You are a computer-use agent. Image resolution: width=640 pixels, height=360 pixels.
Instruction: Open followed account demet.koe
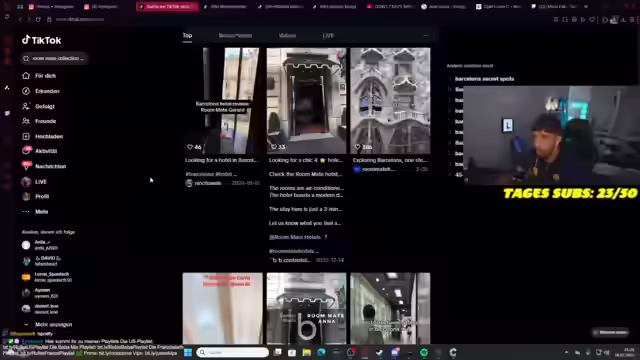[x=40, y=309]
